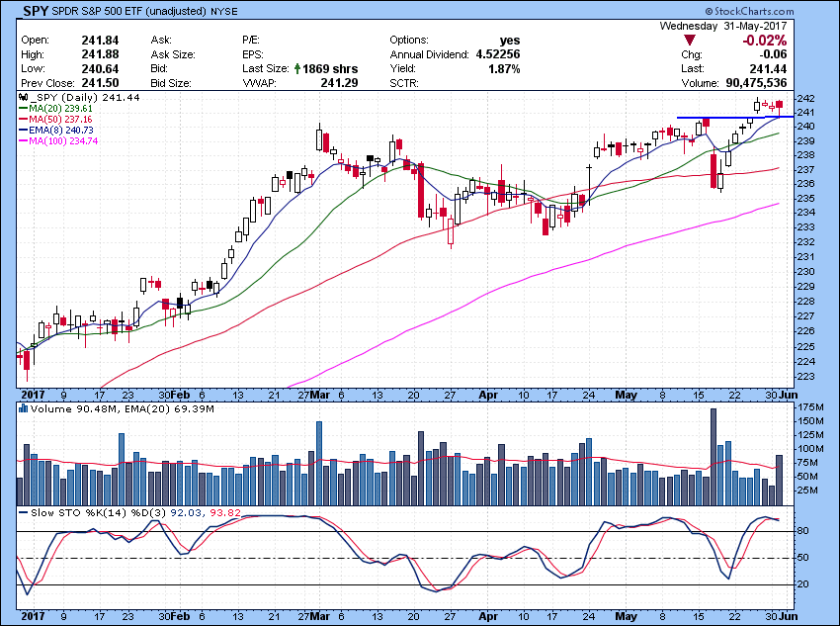Click the Yield value 1.87%
The width and height of the screenshot is (840, 626).
point(504,68)
